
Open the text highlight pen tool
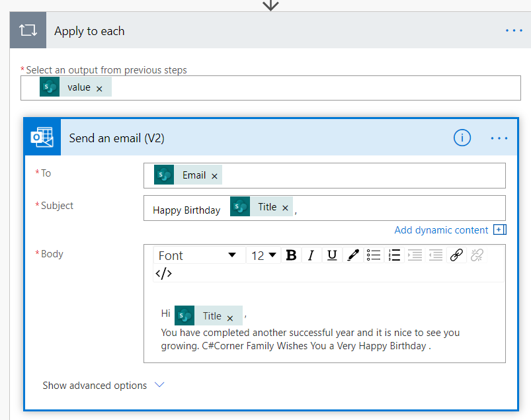[x=352, y=255]
